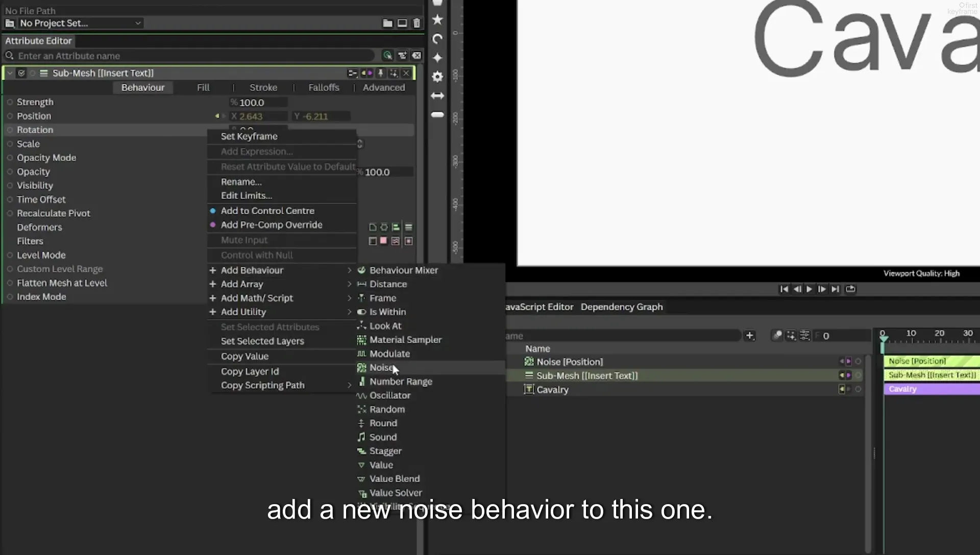Jump to the first frame
This screenshot has height=555, width=980.
pos(784,289)
